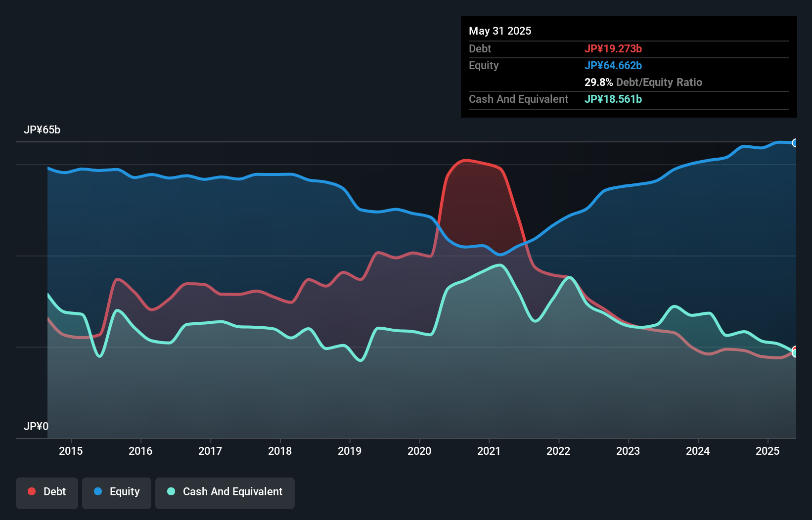Toggle the Cash And Equivalent legend button
This screenshot has height=520, width=812.
tap(225, 493)
